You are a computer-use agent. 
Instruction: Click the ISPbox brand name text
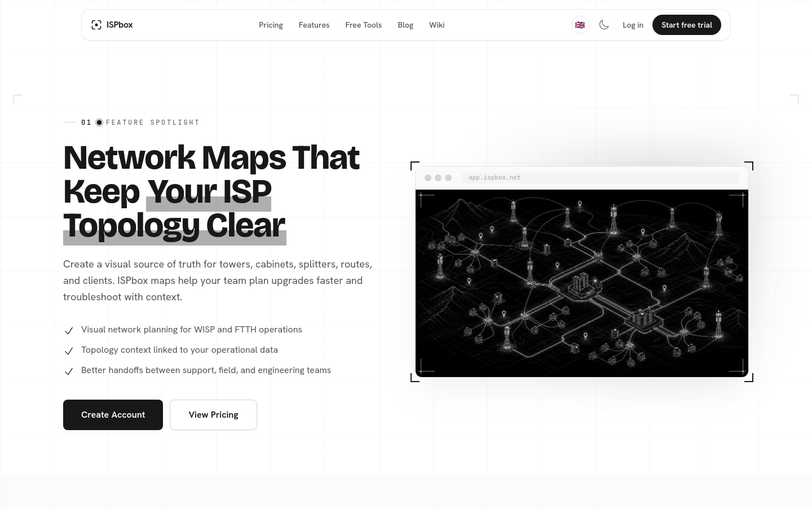point(120,25)
